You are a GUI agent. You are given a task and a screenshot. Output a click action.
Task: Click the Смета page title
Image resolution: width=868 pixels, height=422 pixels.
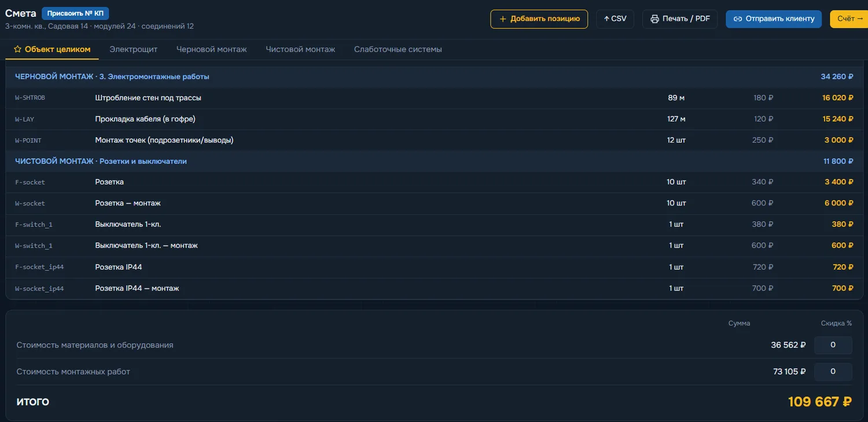click(x=21, y=13)
